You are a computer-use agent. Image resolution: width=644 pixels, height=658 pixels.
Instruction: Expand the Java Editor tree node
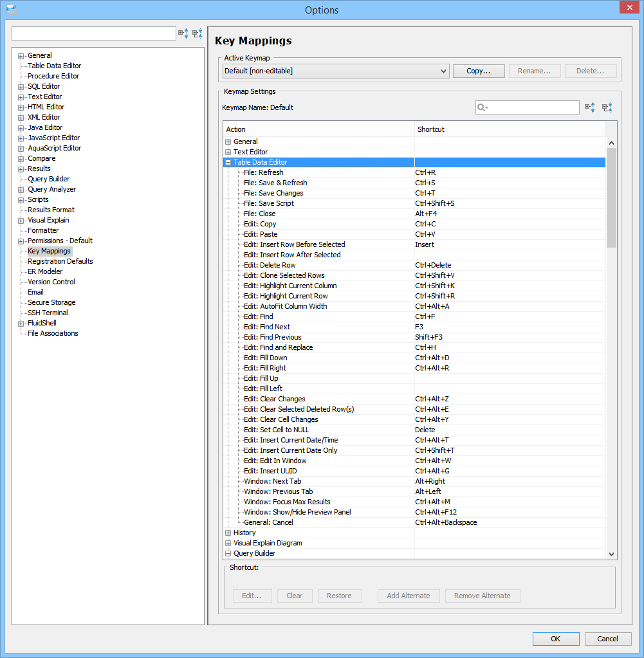[21, 128]
